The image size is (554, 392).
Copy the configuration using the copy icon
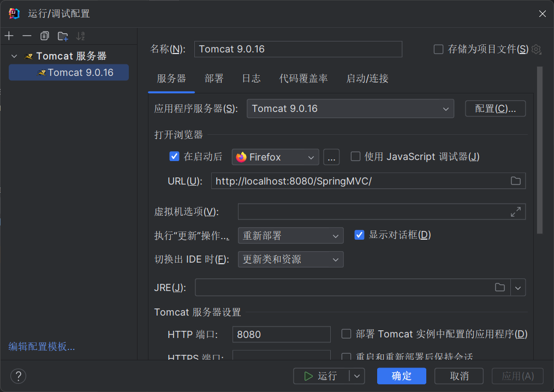(x=45, y=35)
